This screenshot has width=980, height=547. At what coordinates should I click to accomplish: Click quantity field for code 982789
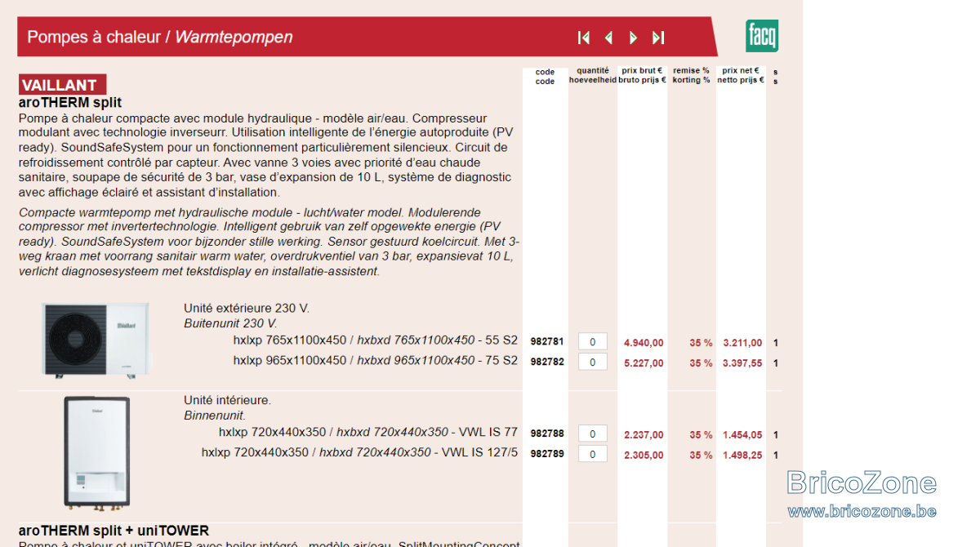pos(593,455)
